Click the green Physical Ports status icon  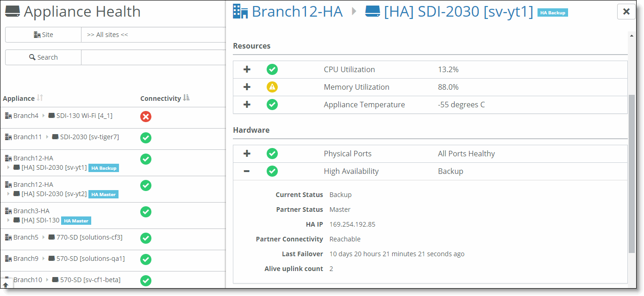point(272,154)
